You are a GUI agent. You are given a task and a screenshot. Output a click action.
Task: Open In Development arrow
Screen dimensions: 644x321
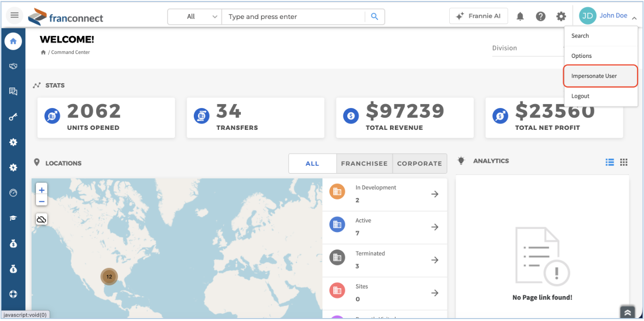(x=435, y=194)
